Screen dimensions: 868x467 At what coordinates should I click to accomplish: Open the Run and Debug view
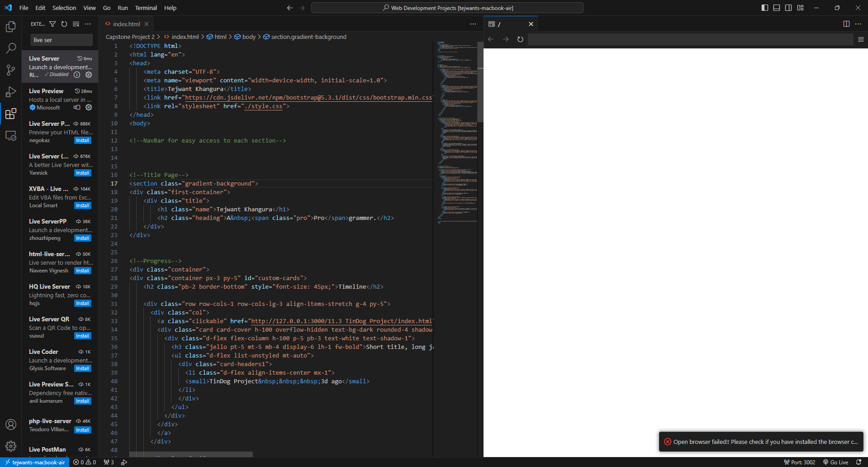click(11, 92)
